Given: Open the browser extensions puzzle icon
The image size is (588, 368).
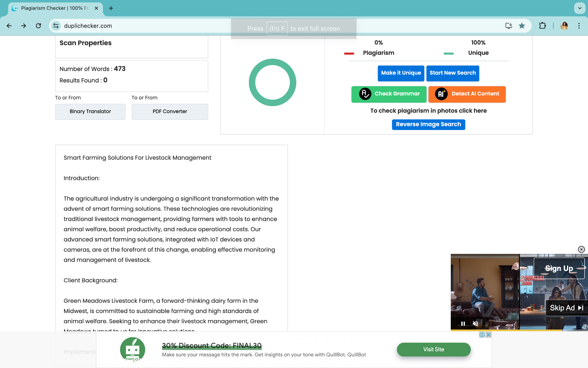Looking at the screenshot, I should click(543, 26).
